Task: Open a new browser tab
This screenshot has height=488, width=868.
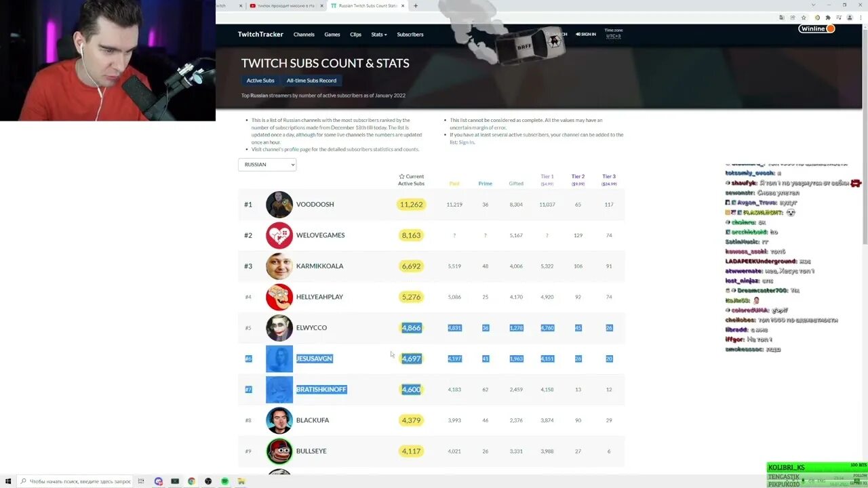Action: tap(416, 5)
